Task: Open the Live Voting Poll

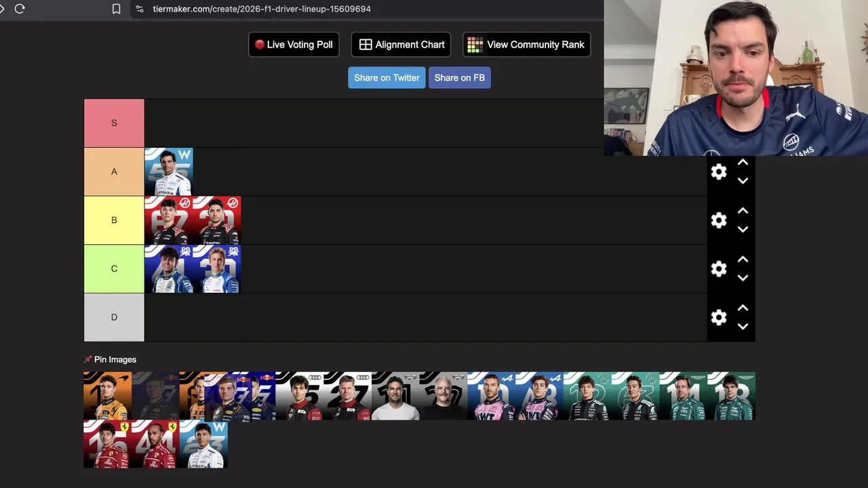Action: (x=294, y=45)
